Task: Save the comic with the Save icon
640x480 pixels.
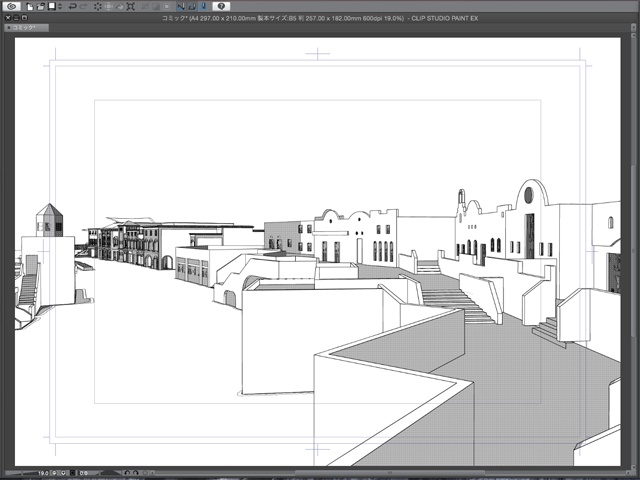Action: [x=51, y=6]
